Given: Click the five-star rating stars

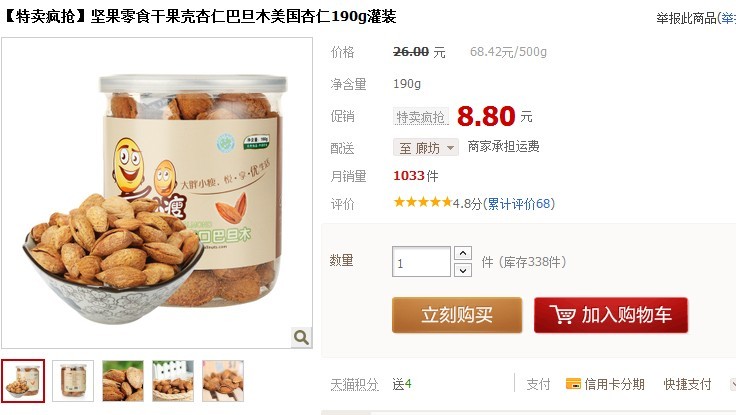Looking at the screenshot, I should (422, 202).
